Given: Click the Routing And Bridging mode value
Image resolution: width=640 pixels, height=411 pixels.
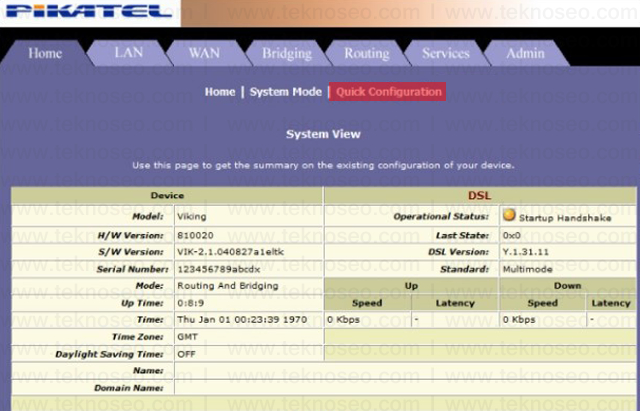Looking at the screenshot, I should click(227, 286).
